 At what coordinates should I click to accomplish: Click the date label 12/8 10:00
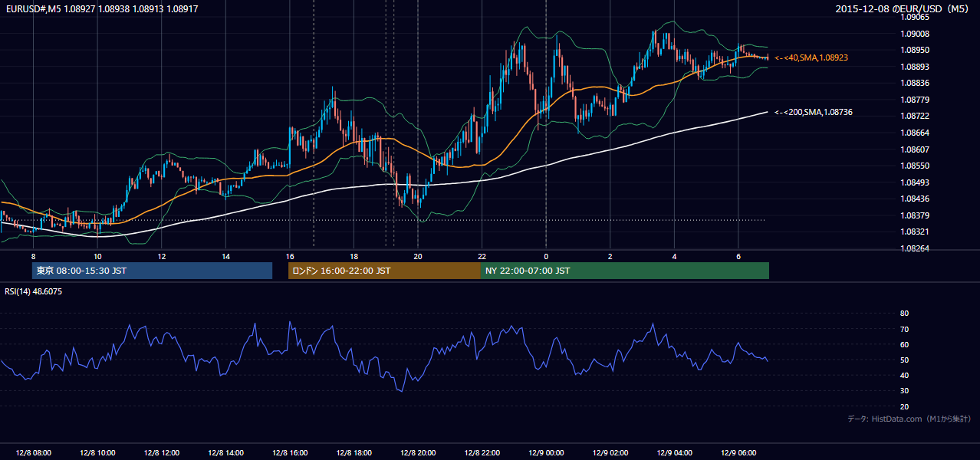coord(97,453)
